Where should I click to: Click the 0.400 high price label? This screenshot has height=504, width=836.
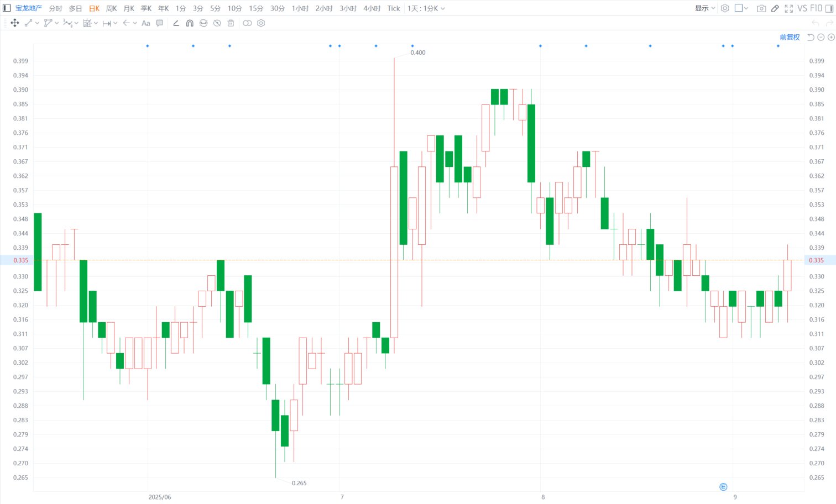[418, 53]
